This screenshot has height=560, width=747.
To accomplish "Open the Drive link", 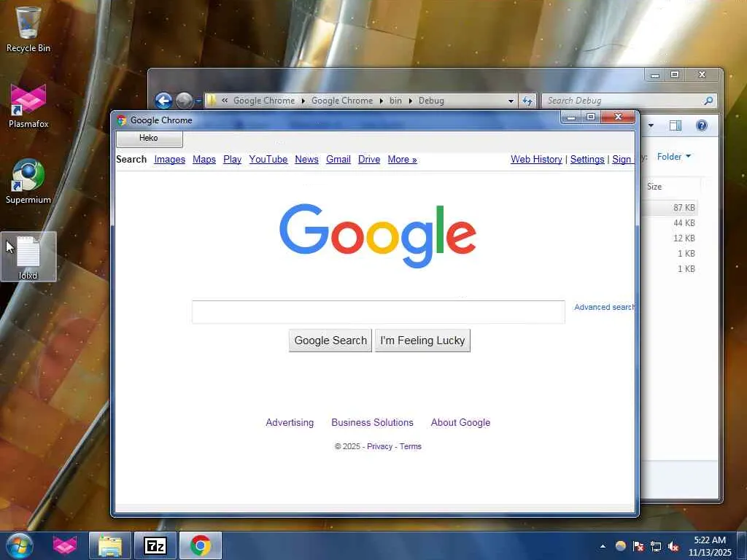I will [368, 160].
